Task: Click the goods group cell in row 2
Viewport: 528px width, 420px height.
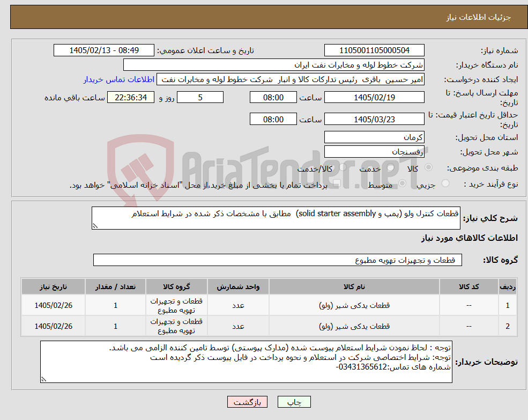Action: 176,326
